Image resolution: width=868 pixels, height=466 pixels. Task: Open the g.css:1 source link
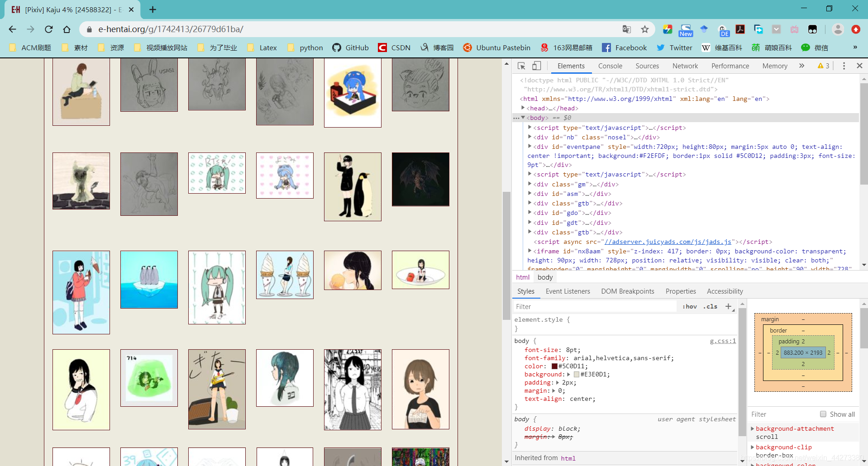pos(723,341)
